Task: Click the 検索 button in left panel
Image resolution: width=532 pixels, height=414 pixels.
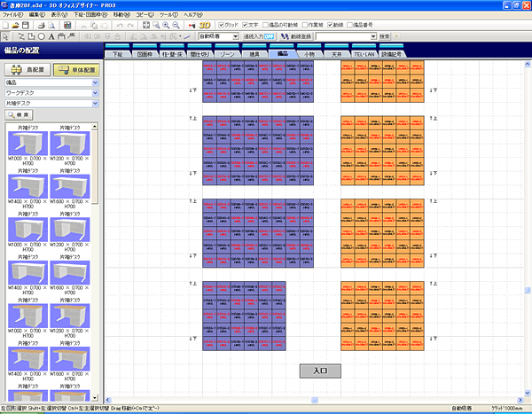Action: [x=20, y=115]
